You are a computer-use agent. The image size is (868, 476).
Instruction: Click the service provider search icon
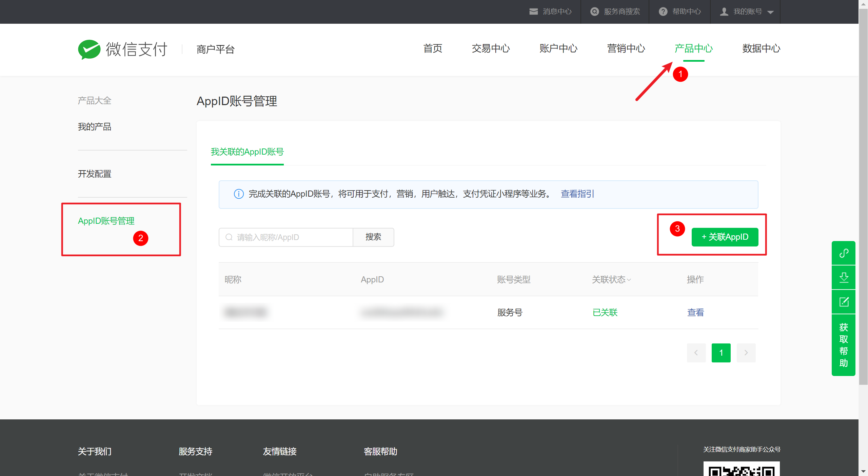tap(595, 12)
